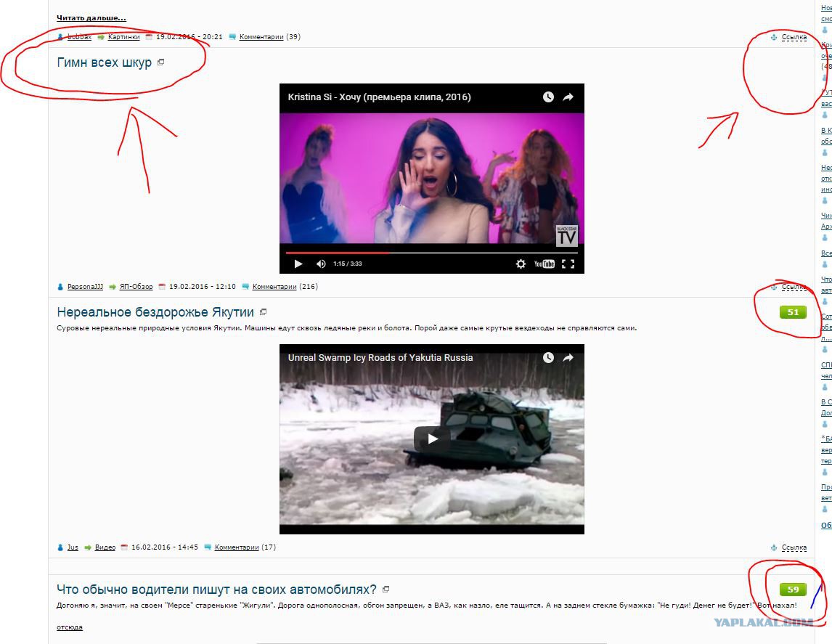The width and height of the screenshot is (832, 644).
Task: Click 'Unreal Swamp Icy Roads of Yakutia Russia' title
Action: point(380,357)
